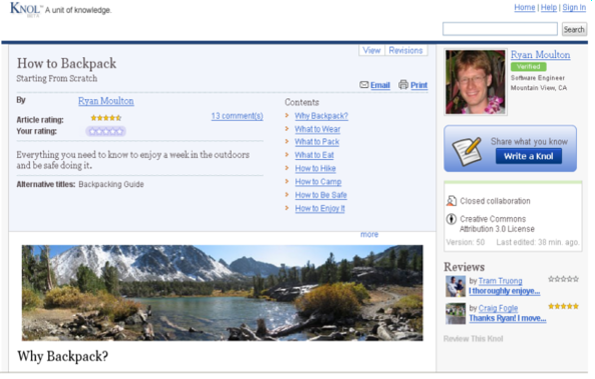The height and width of the screenshot is (379, 595).
Task: Switch to the Revisions tab
Action: pyautogui.click(x=406, y=50)
